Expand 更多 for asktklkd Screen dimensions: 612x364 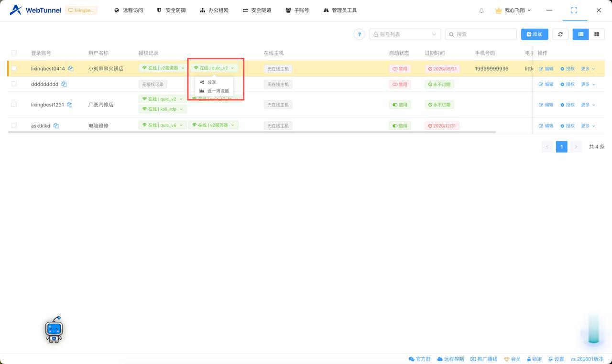click(588, 126)
